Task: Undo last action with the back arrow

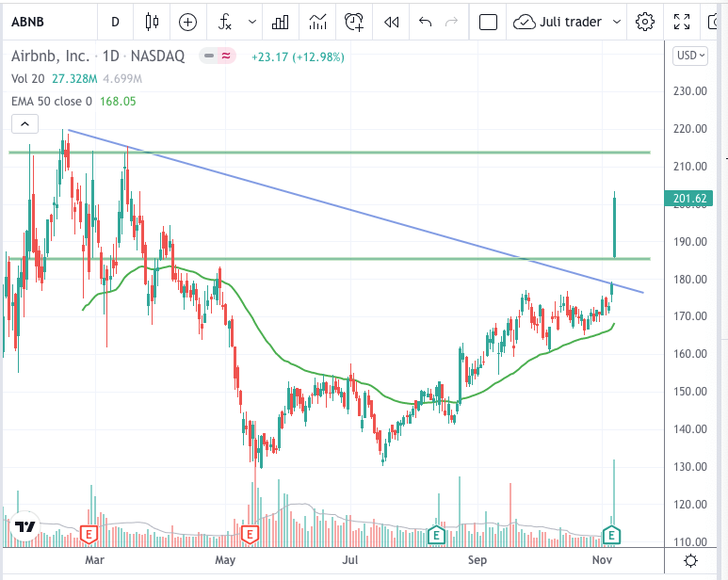Action: click(425, 22)
